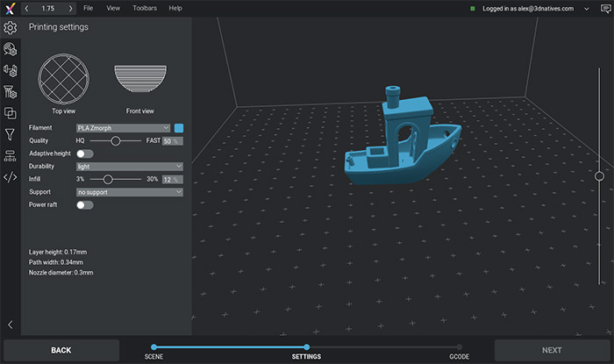Viewport: 614px width, 364px height.
Task: Click the 30% label on Infill slider
Action: point(152,179)
